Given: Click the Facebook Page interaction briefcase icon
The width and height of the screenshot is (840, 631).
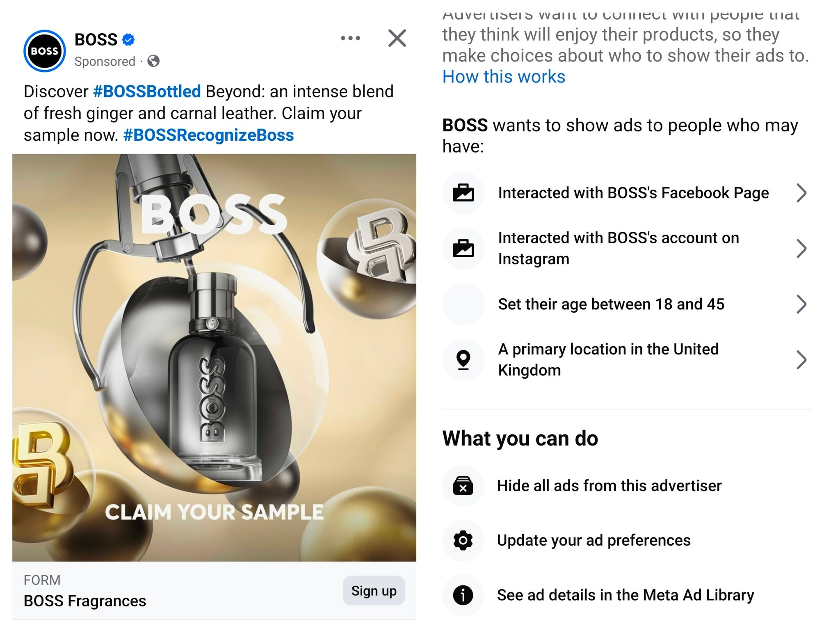Looking at the screenshot, I should pyautogui.click(x=463, y=192).
